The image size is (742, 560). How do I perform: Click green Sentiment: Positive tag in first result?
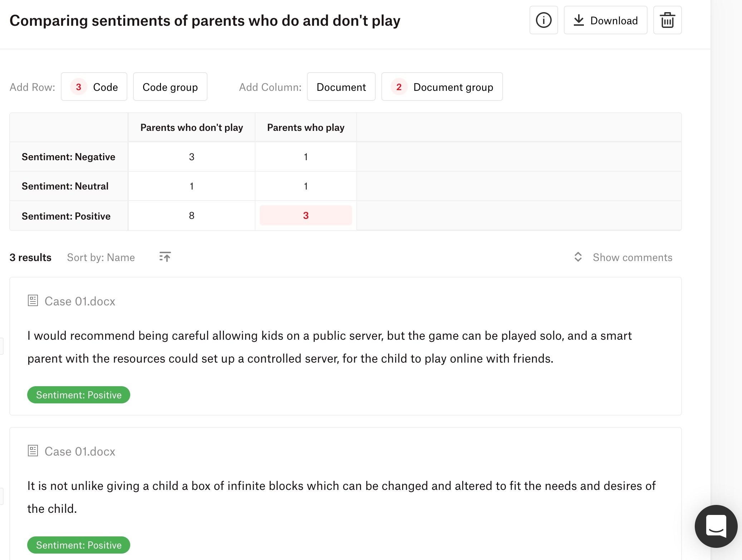point(79,395)
